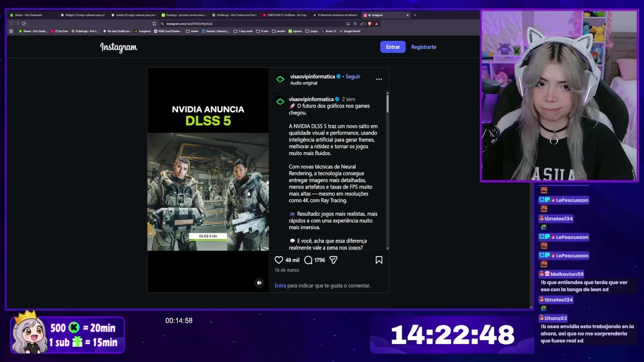Open the Kicklet.app bookmark
The width and height of the screenshot is (644, 362).
85,31
